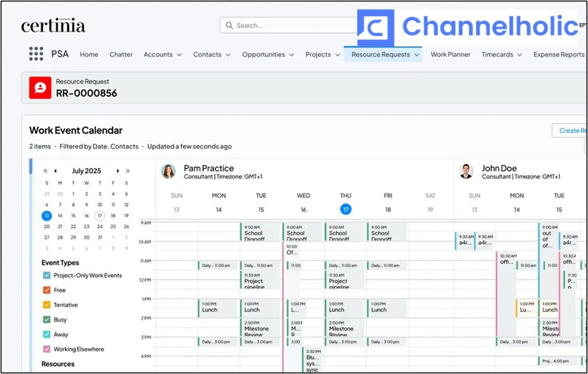Click the Create button in calendar header

(569, 131)
